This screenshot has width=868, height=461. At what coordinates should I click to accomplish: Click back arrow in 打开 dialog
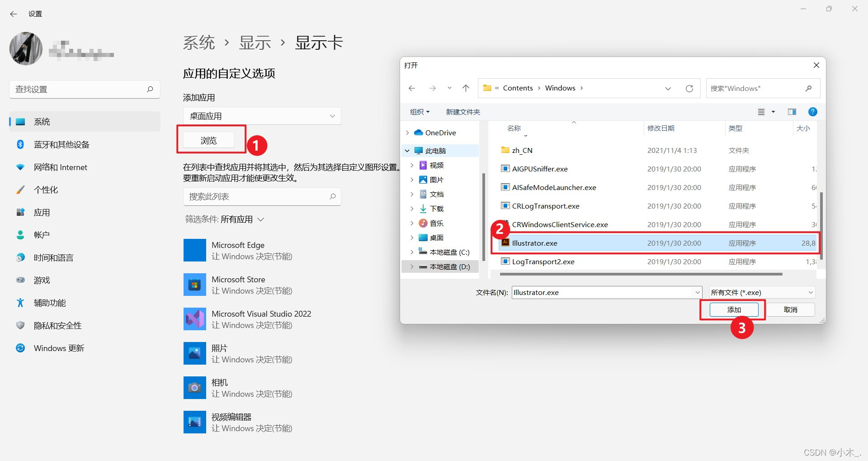pyautogui.click(x=412, y=88)
